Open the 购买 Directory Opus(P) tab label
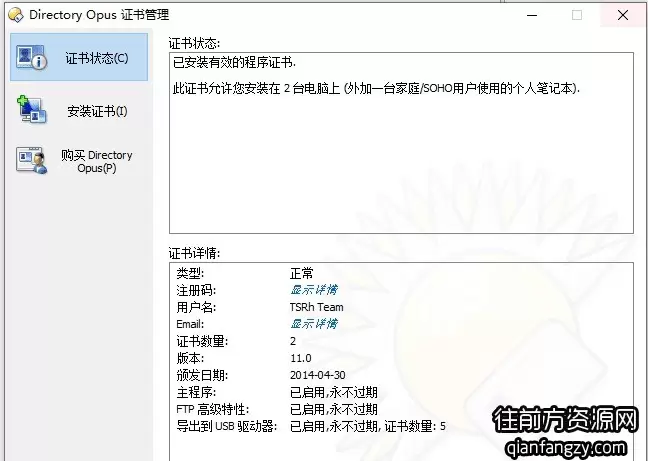The image size is (648, 461). (97, 161)
